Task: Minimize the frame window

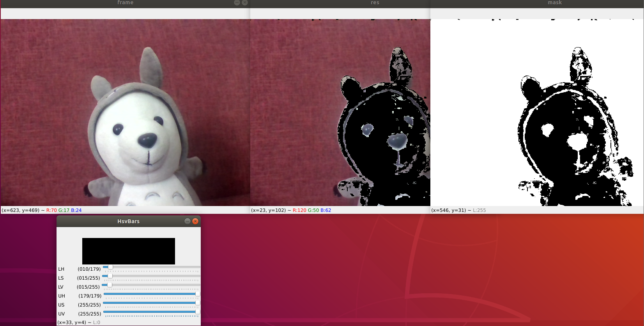Action: pyautogui.click(x=237, y=2)
